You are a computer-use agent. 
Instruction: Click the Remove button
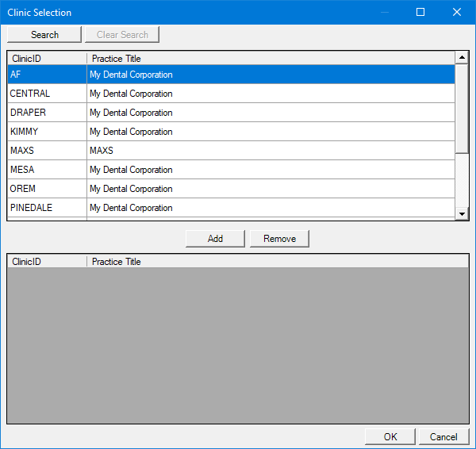tap(279, 239)
